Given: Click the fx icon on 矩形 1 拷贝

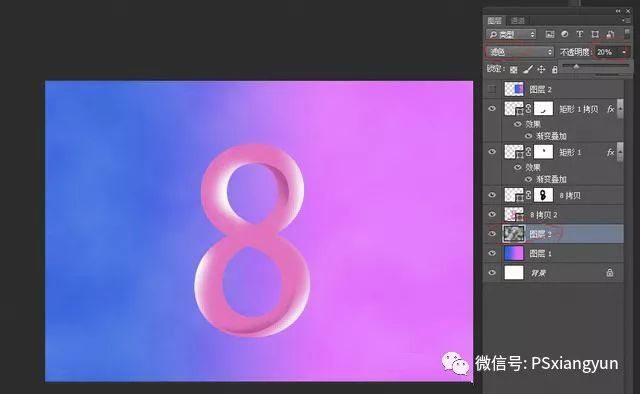Looking at the screenshot, I should [610, 109].
